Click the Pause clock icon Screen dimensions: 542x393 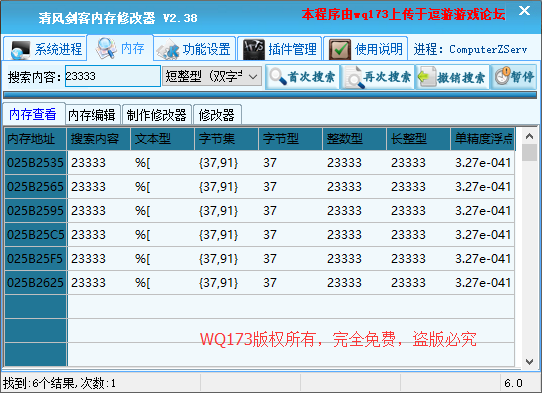click(x=502, y=76)
